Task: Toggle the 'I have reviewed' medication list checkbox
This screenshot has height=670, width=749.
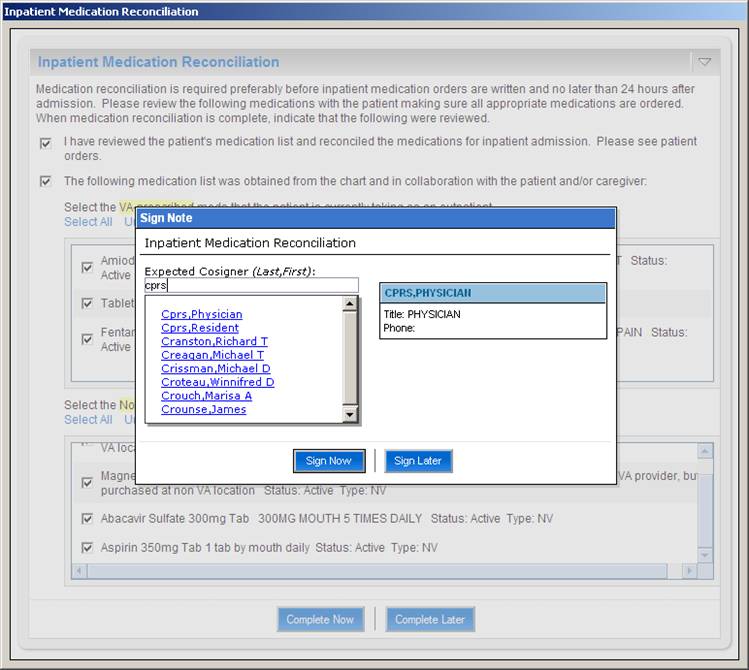Action: pyautogui.click(x=45, y=143)
